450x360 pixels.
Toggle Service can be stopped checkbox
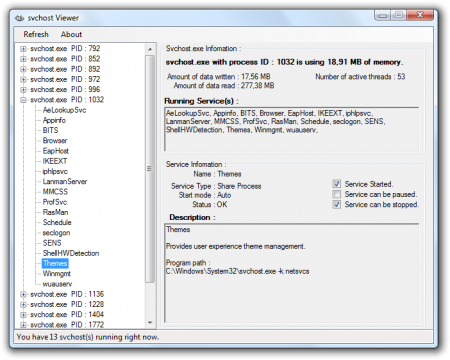coord(337,204)
